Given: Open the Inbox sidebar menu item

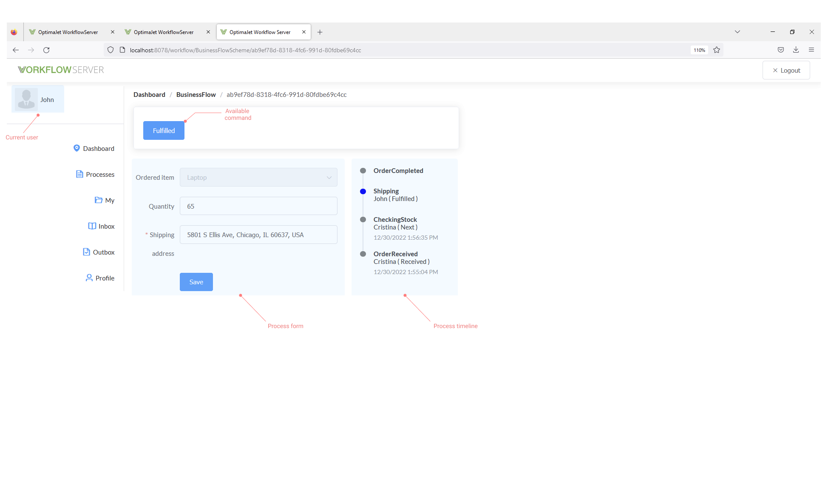Looking at the screenshot, I should [x=102, y=226].
